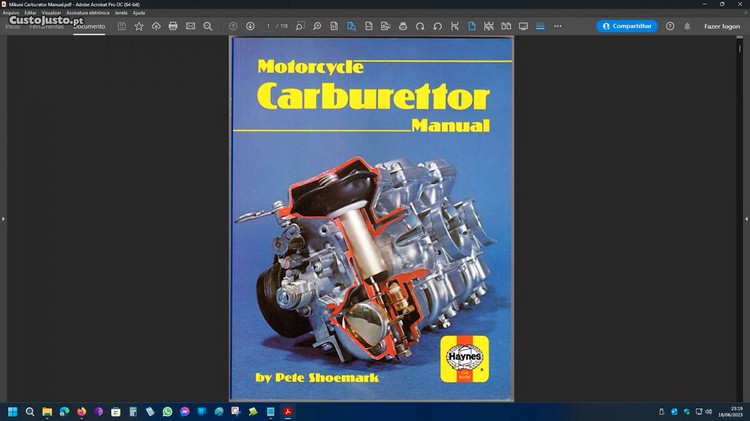The height and width of the screenshot is (421, 750).
Task: Click the Fazer logon link
Action: 722,26
